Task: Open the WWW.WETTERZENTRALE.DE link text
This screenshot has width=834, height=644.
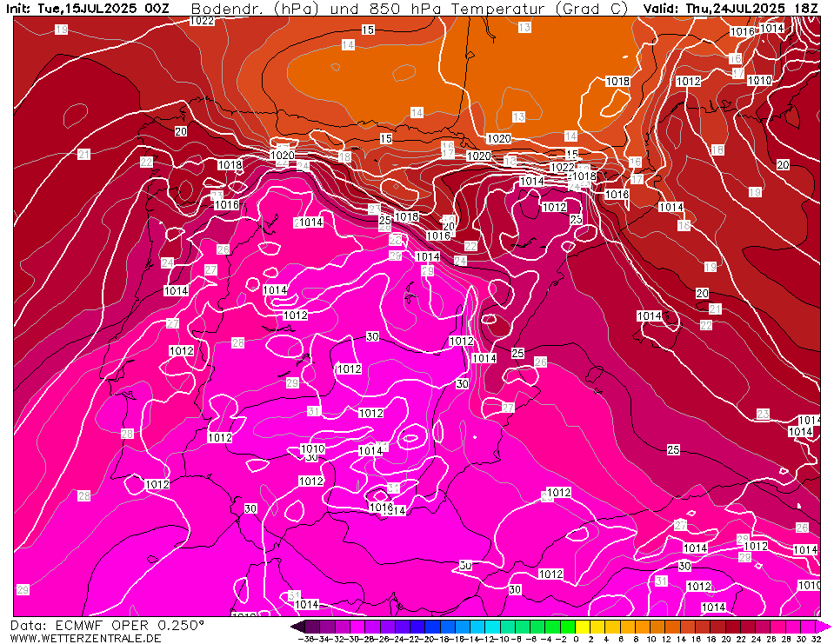Action: [85, 638]
